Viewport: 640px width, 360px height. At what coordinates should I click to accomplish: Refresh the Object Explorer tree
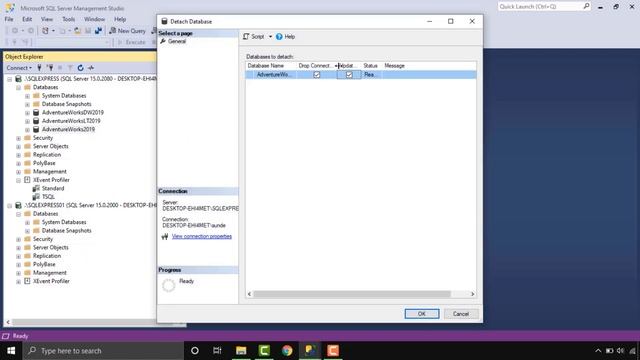[80, 68]
